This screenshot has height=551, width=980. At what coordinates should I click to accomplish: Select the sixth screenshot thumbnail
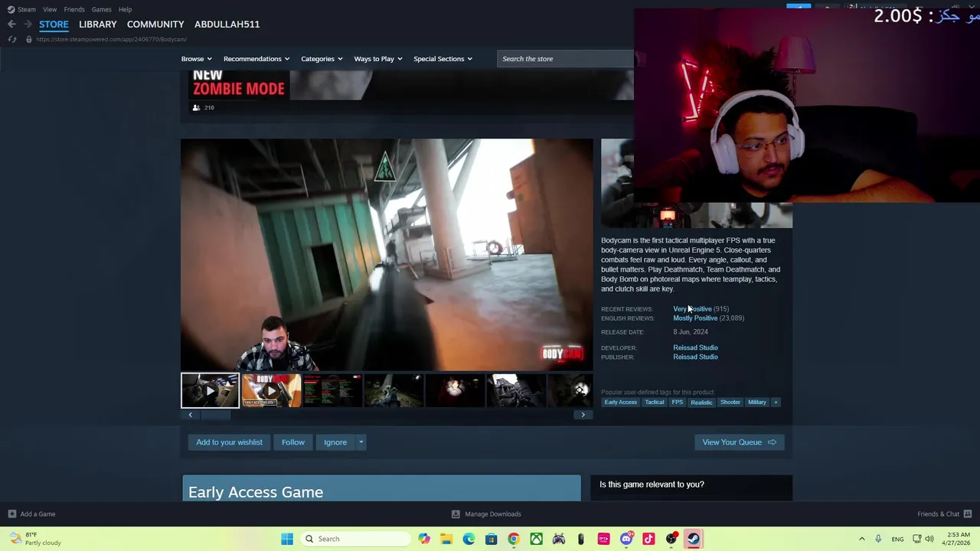(x=516, y=390)
